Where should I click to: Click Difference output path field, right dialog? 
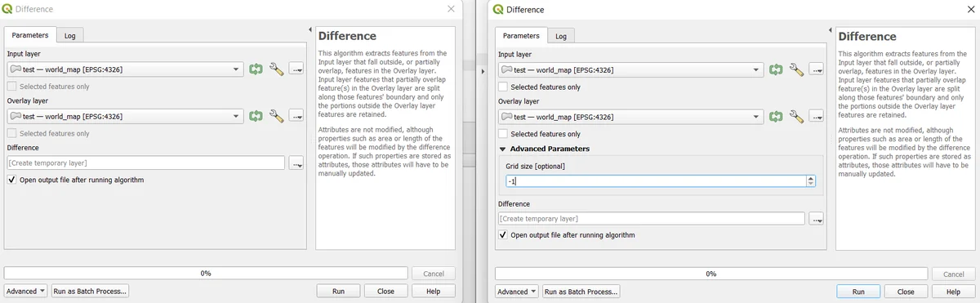pyautogui.click(x=652, y=219)
